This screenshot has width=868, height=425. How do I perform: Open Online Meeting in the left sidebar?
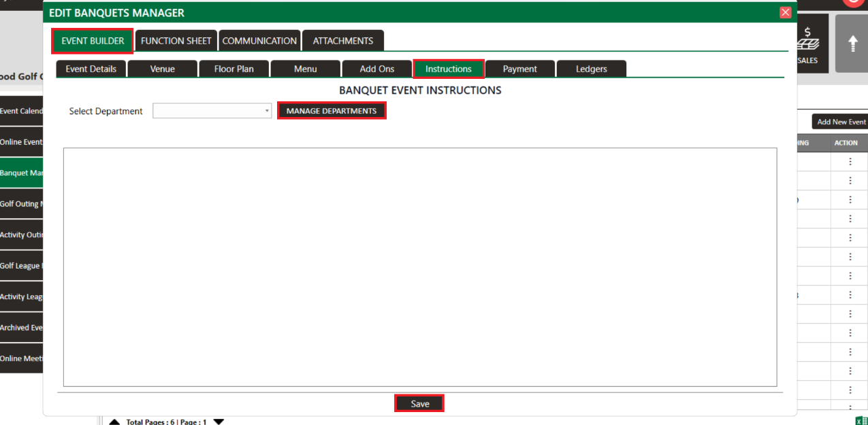tap(21, 358)
